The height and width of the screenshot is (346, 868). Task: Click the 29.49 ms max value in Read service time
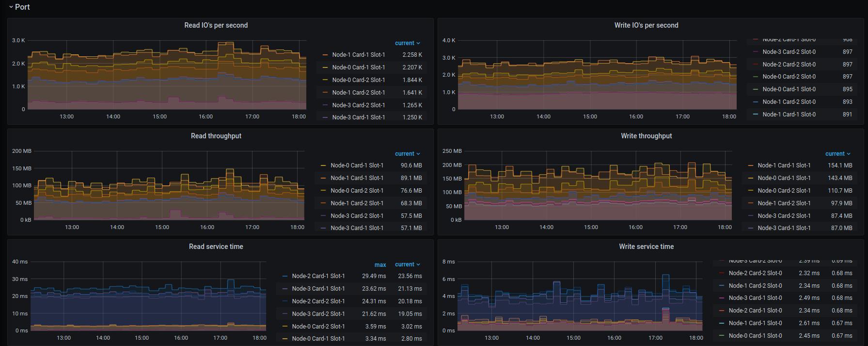[x=374, y=276]
